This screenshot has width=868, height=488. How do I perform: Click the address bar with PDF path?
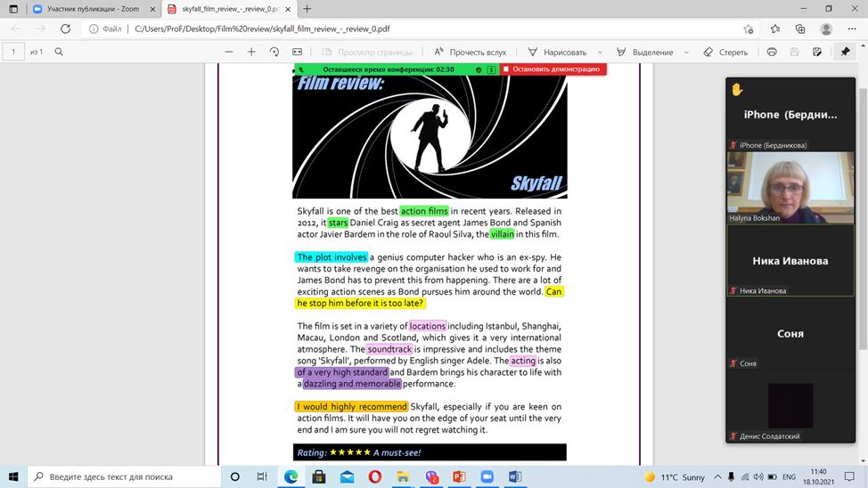262,28
